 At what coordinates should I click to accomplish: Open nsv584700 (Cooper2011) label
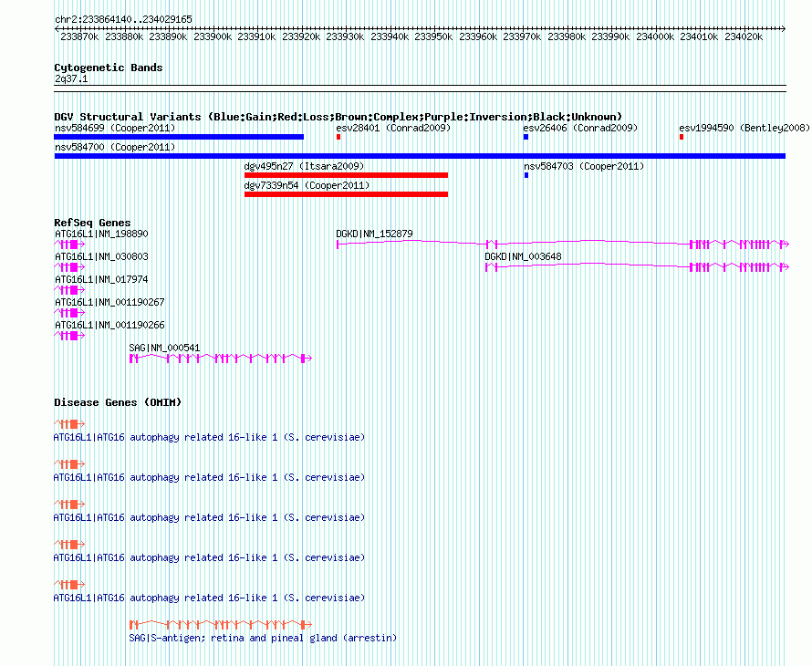coord(115,147)
